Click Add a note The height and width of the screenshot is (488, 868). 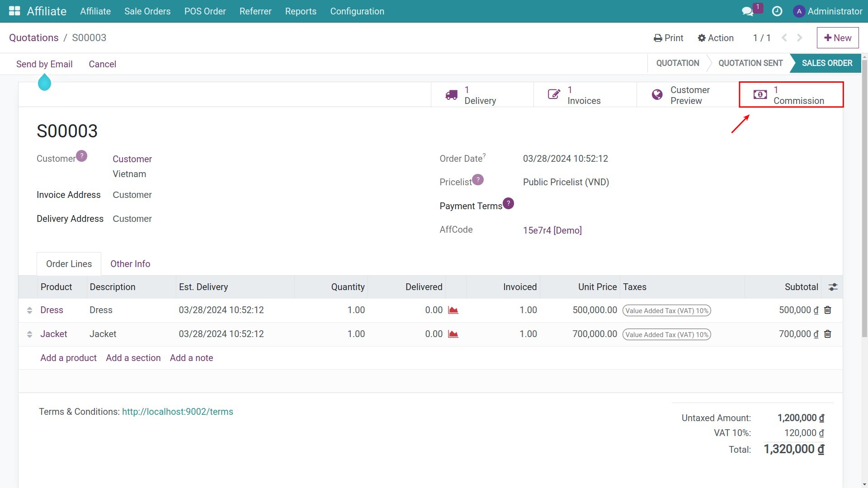coord(191,358)
